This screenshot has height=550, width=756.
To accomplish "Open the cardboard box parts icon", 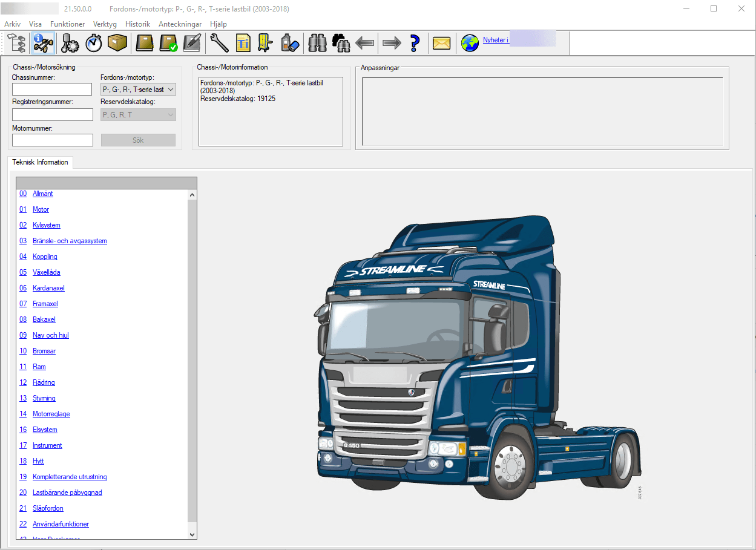I will pos(117,43).
